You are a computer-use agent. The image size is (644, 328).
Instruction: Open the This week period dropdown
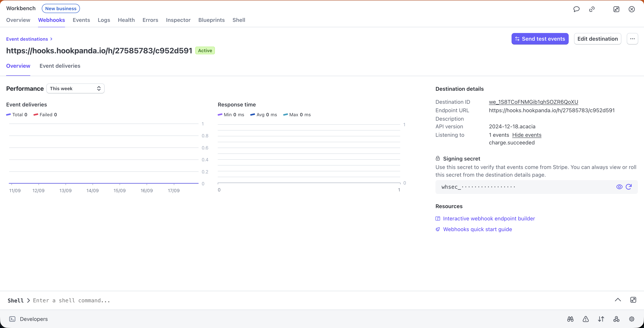click(75, 89)
